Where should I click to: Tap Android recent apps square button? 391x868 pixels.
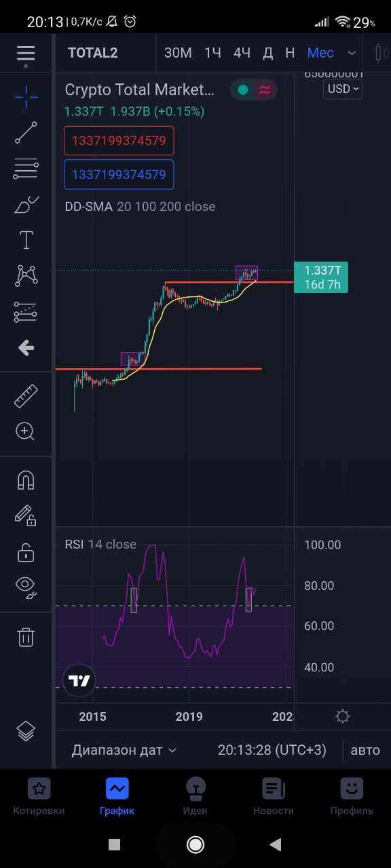[114, 844]
